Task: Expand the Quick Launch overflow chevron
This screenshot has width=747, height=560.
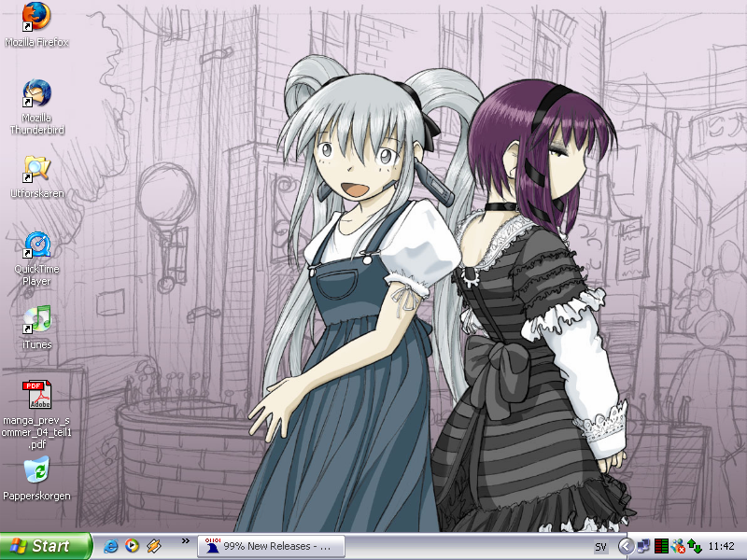Action: (x=185, y=541)
